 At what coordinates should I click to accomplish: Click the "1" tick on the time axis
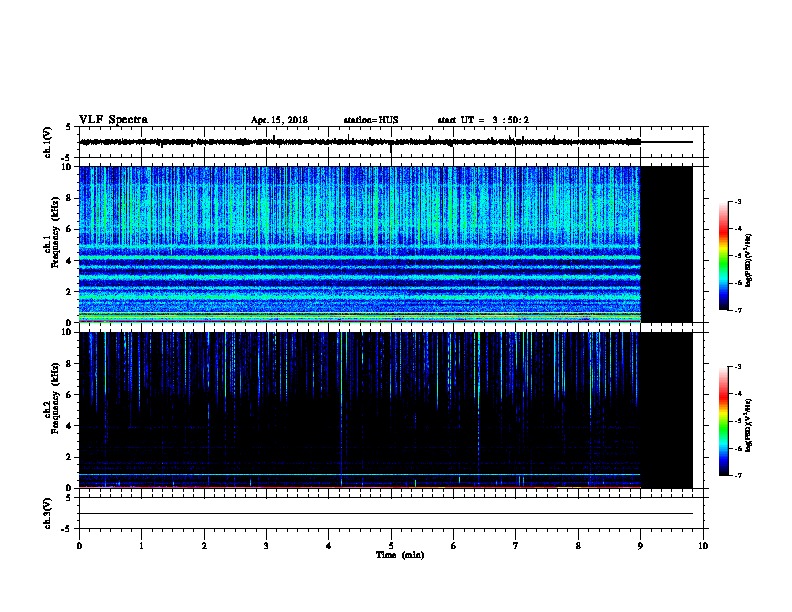point(141,546)
